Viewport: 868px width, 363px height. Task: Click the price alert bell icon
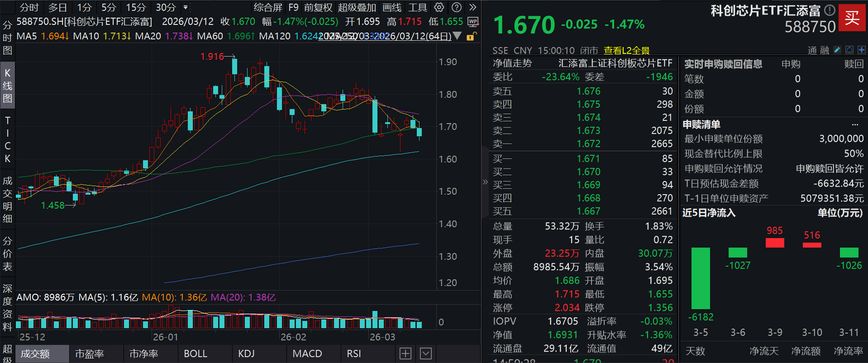click(849, 50)
